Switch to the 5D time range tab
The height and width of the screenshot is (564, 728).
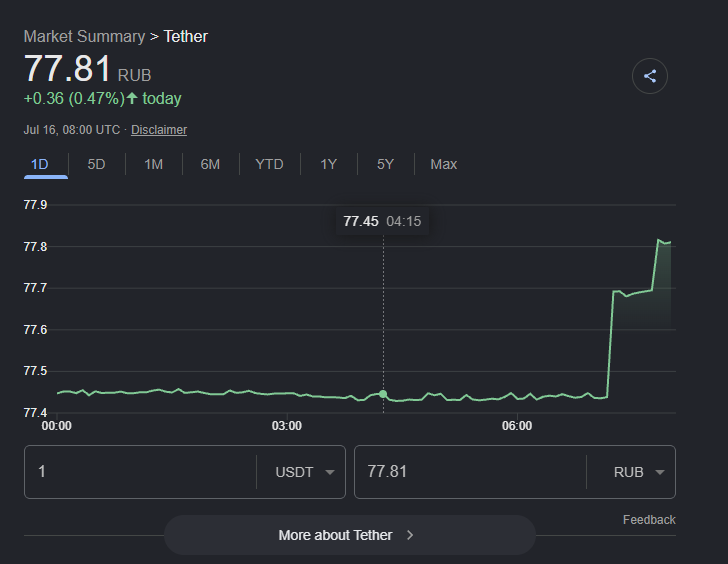coord(97,164)
